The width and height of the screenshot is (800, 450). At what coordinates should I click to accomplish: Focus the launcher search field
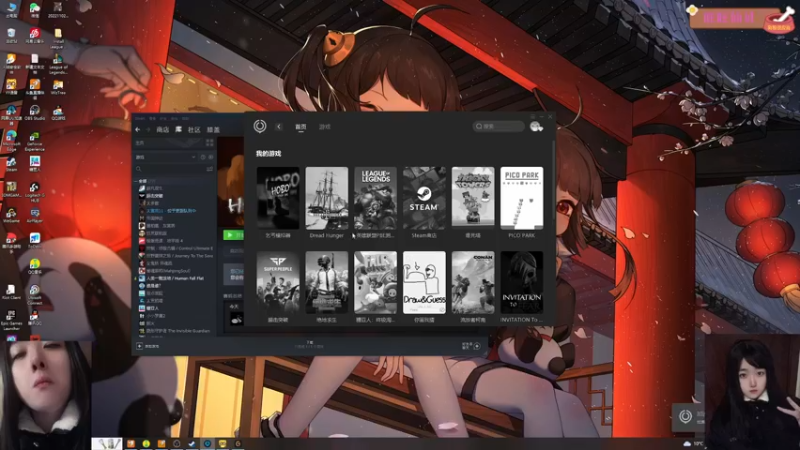(498, 126)
